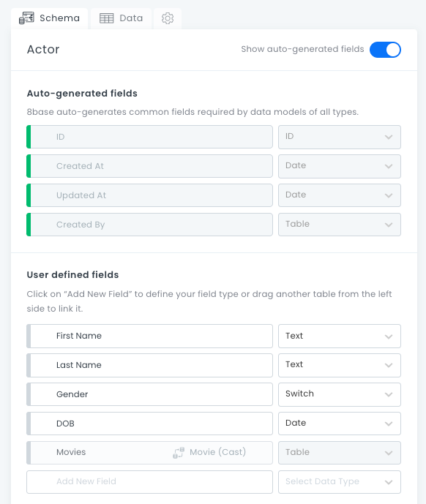Click the chevron on Select Data Type
Viewport: 426px width, 504px height.
click(389, 482)
